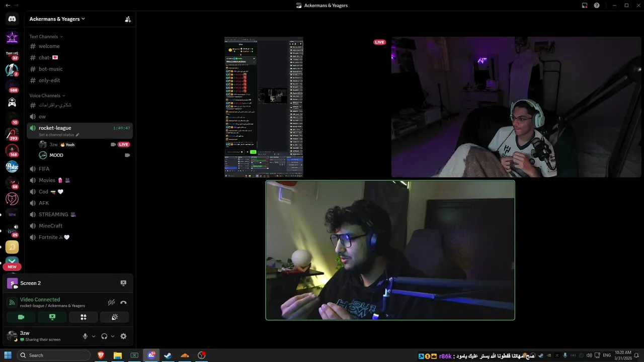644x362 pixels.
Task: Open the Create Invite icon beside server name
Action: [128, 19]
